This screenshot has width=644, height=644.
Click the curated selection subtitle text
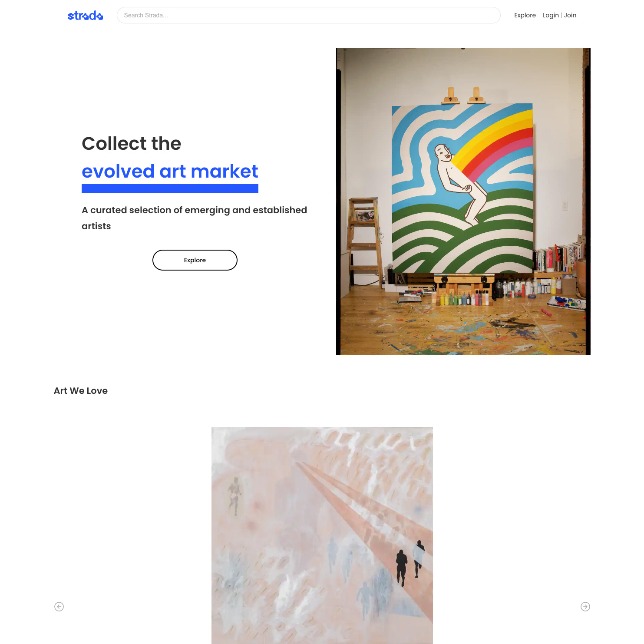coord(195,218)
